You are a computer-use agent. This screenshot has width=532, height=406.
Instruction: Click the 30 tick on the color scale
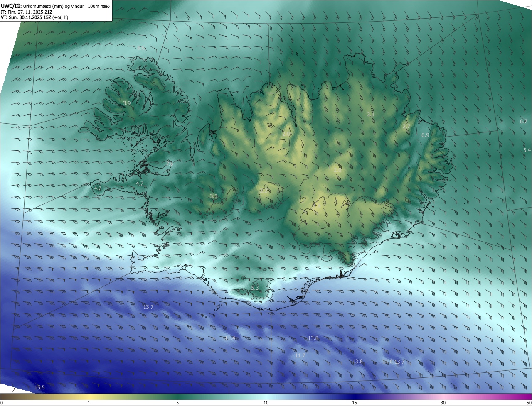443,403
